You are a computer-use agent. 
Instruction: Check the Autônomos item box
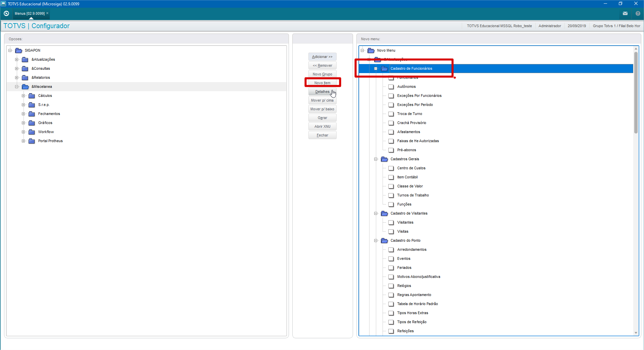pos(391,86)
